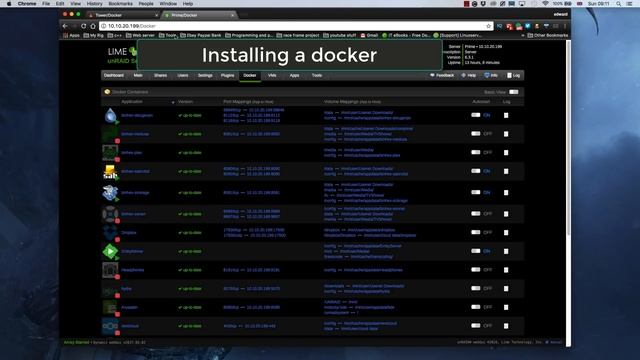Go to the Plugins tab
The height and width of the screenshot is (360, 640).
pyautogui.click(x=227, y=76)
